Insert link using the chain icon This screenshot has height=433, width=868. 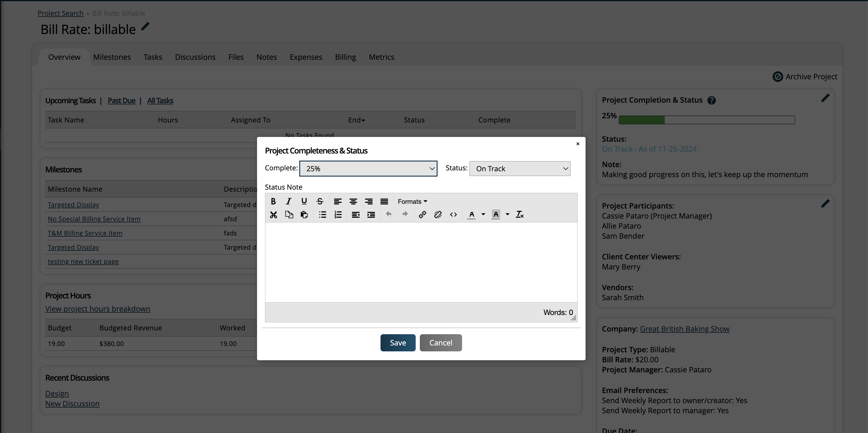pyautogui.click(x=422, y=214)
